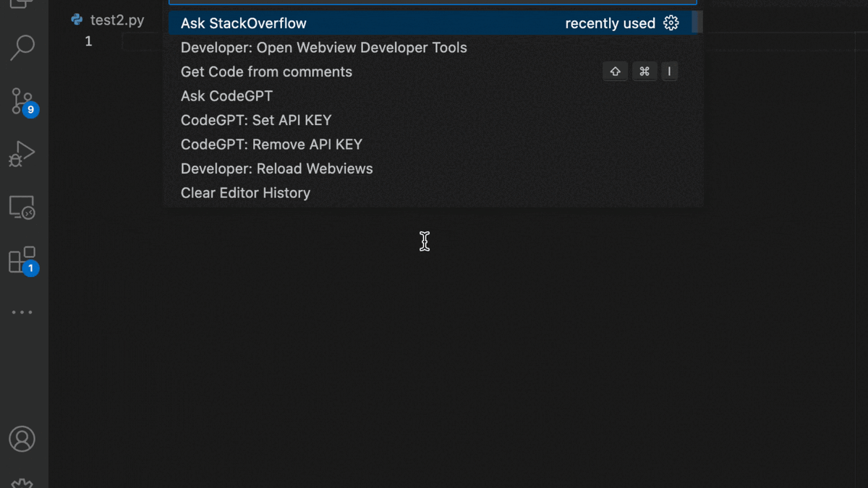Click the command palette search input

[x=433, y=3]
